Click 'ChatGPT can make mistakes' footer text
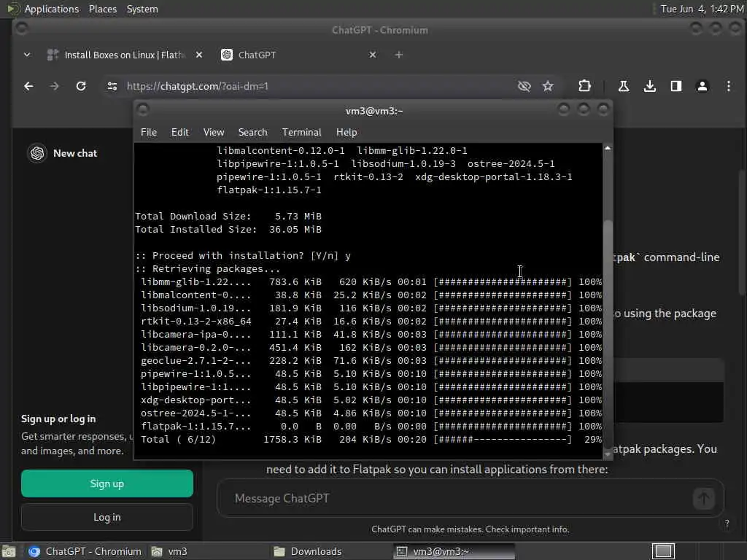 [x=471, y=529]
